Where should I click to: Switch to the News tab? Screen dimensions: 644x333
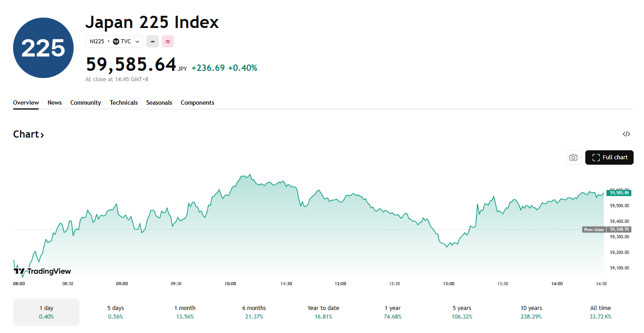pyautogui.click(x=55, y=103)
